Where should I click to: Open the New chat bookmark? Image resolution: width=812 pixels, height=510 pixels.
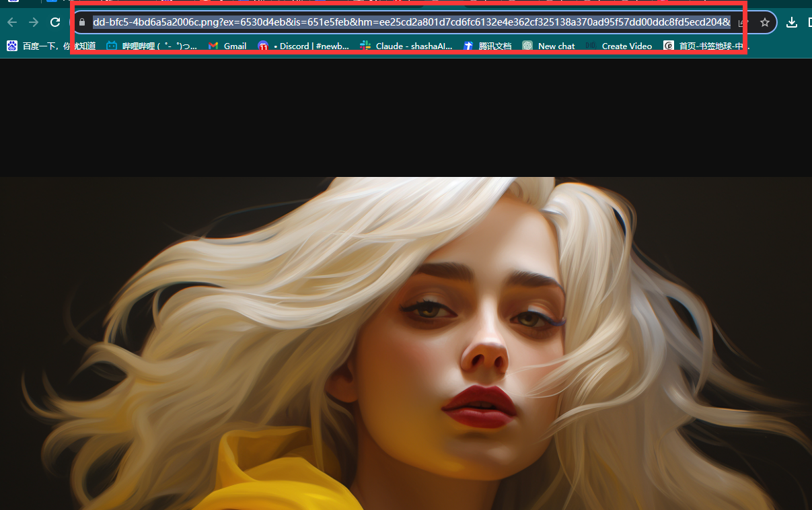point(548,46)
